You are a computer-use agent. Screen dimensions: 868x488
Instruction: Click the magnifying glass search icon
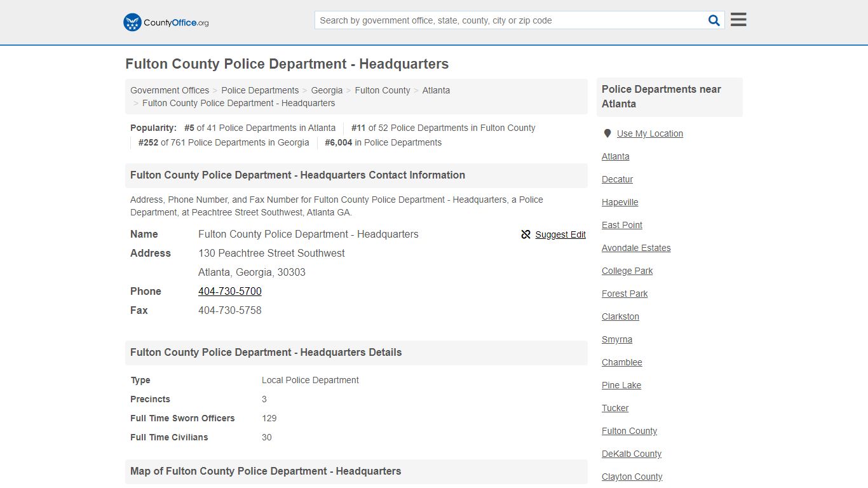[x=714, y=20]
